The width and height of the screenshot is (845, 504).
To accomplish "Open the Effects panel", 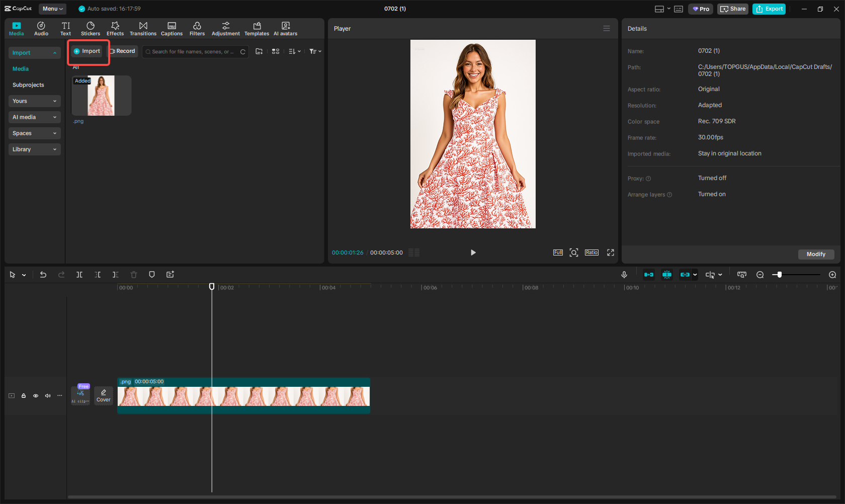I will pyautogui.click(x=115, y=29).
